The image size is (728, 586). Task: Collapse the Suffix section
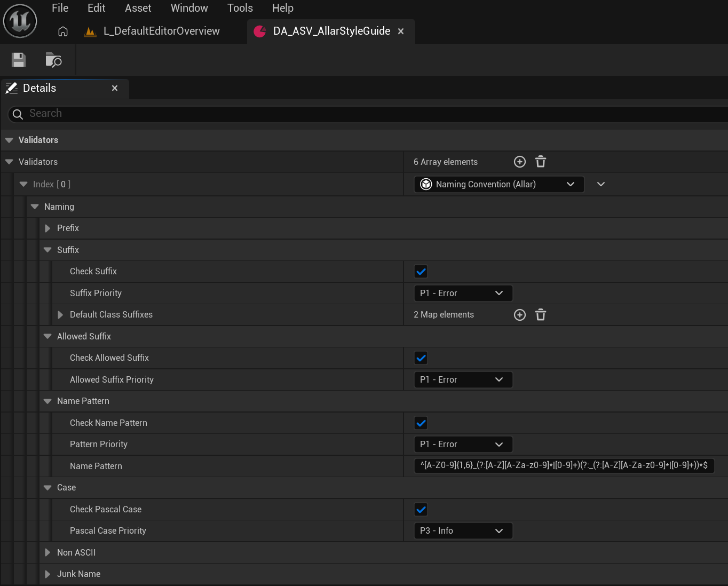[x=48, y=250]
